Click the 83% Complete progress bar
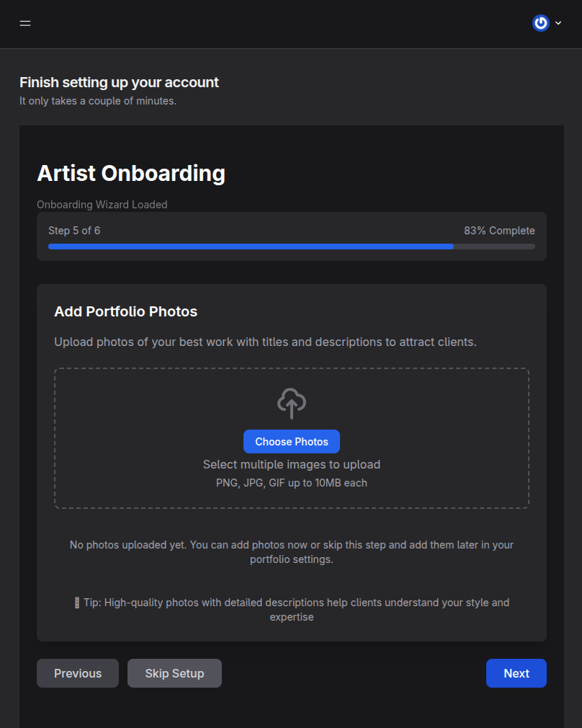 [291, 246]
